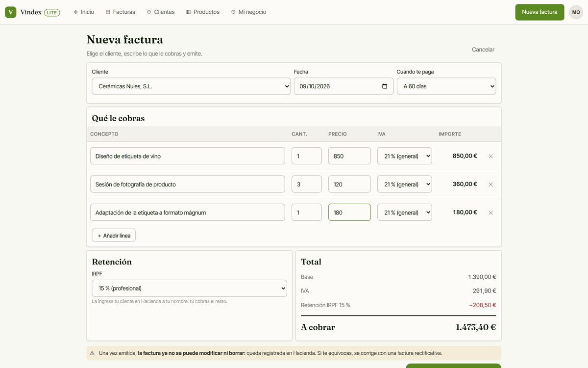Open the MO user avatar
The height and width of the screenshot is (368, 588).
pyautogui.click(x=576, y=12)
